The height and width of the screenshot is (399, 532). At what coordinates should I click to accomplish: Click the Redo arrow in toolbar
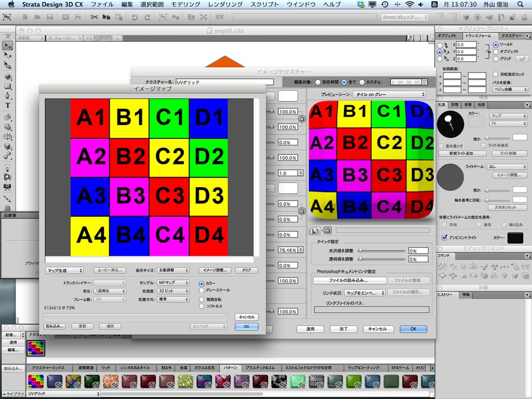[147, 17]
